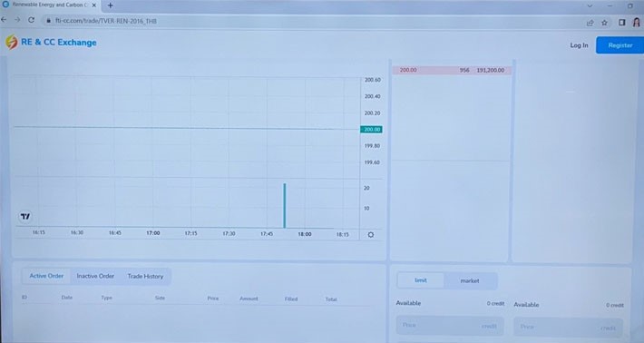Select the limit order type
644x343 pixels.
point(421,280)
